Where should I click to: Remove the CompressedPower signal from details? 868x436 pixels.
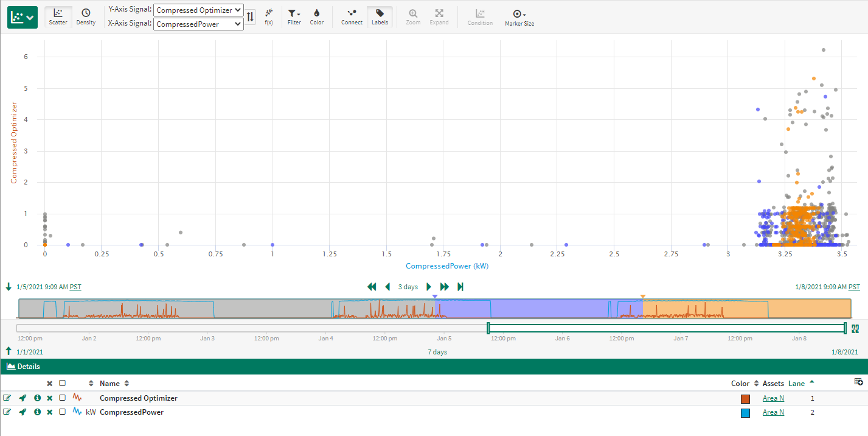(50, 412)
